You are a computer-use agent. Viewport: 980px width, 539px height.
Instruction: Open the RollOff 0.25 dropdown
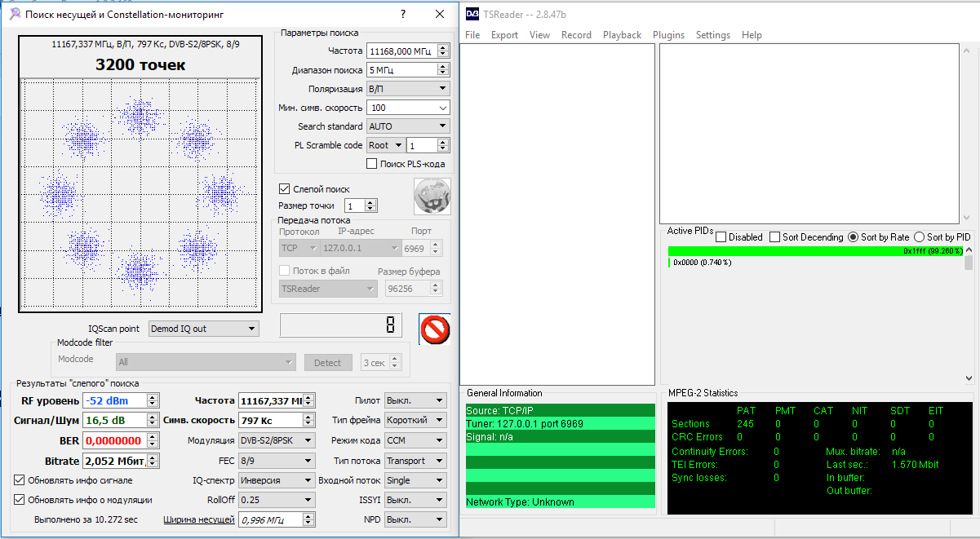(276, 500)
